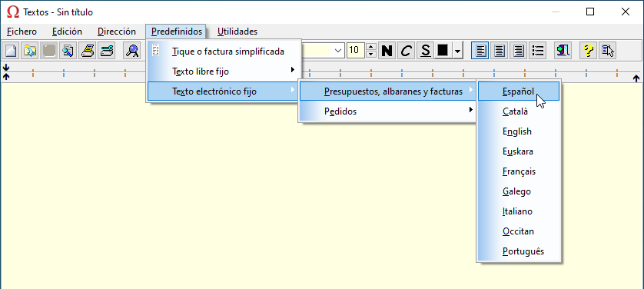Align text left
The height and width of the screenshot is (289, 644).
click(480, 51)
